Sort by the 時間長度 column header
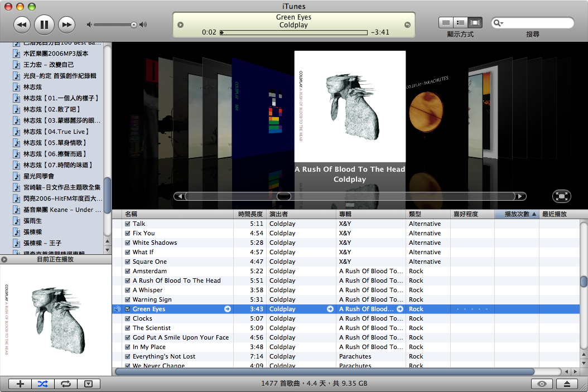 [x=250, y=214]
